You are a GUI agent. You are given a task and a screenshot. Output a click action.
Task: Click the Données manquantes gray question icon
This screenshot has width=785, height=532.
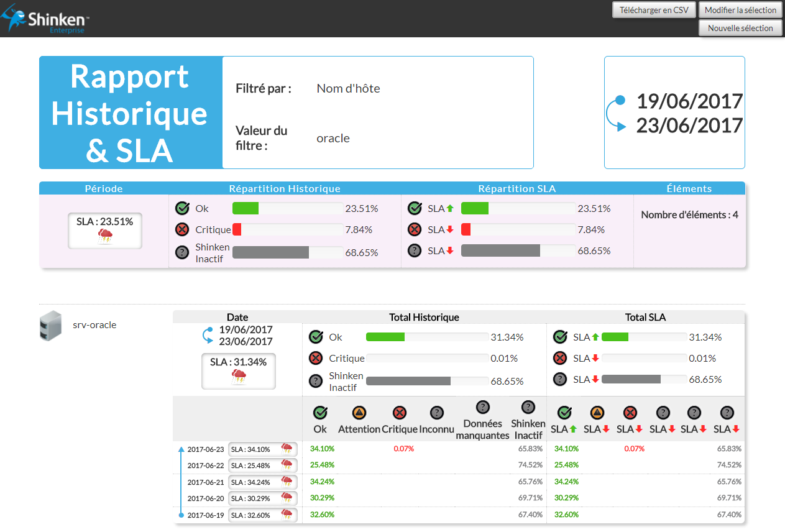click(482, 408)
